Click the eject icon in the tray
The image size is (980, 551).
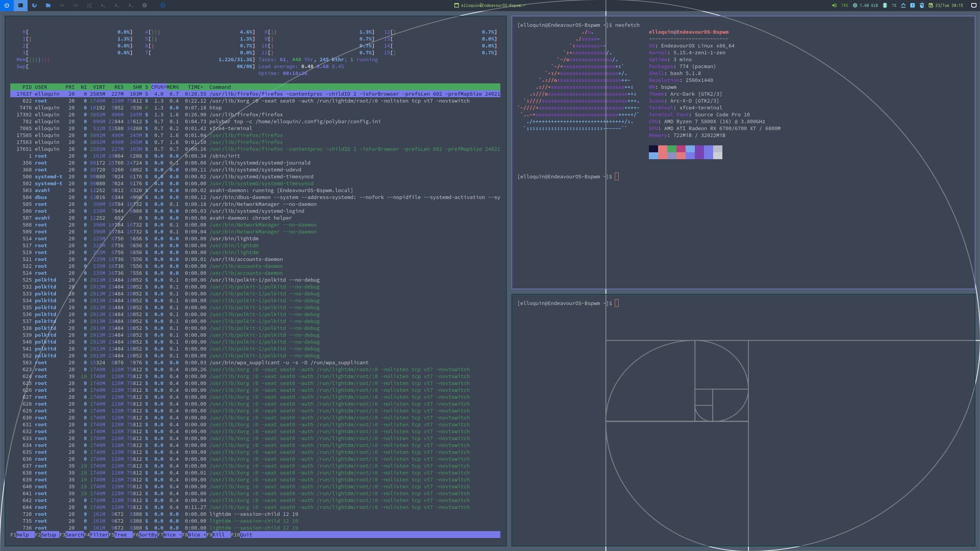pos(903,5)
